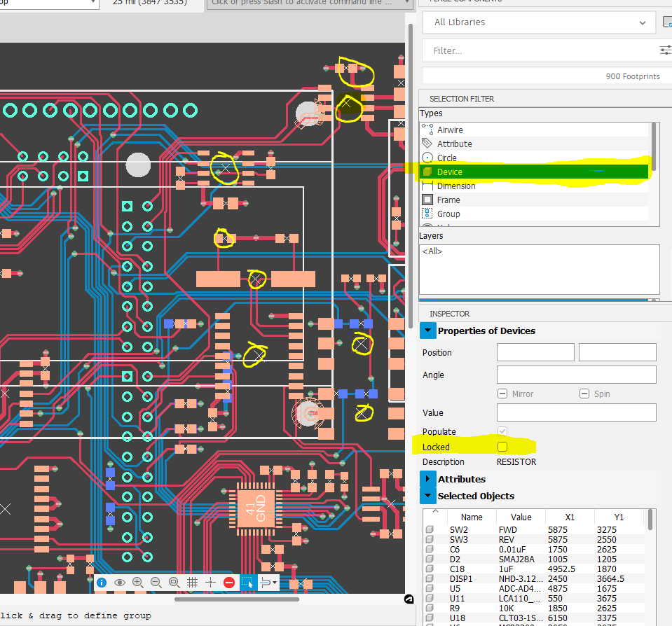Select the eye visibility tool icon
Image resolution: width=672 pixels, height=626 pixels.
(119, 582)
